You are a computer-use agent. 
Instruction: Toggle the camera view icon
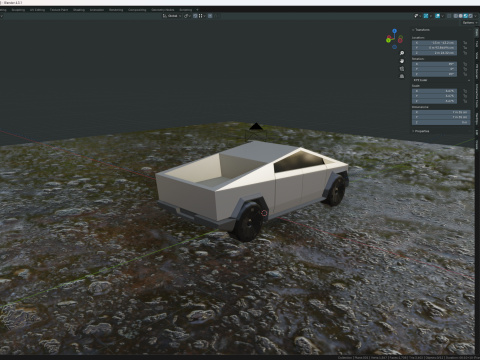[x=402, y=69]
